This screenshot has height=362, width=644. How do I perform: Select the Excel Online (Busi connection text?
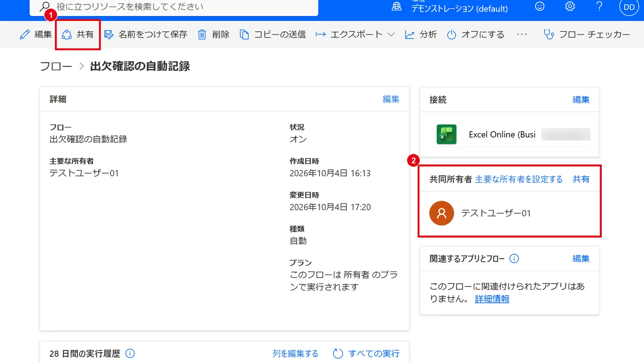coord(502,134)
